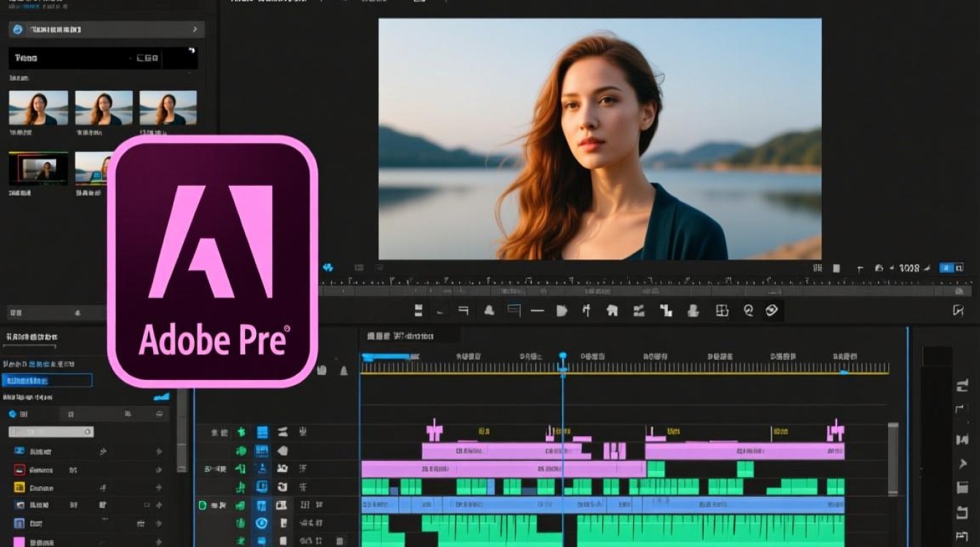Screen dimensions: 980x547
Task: Select the camera icon in the lower-left list
Action: pos(19,505)
